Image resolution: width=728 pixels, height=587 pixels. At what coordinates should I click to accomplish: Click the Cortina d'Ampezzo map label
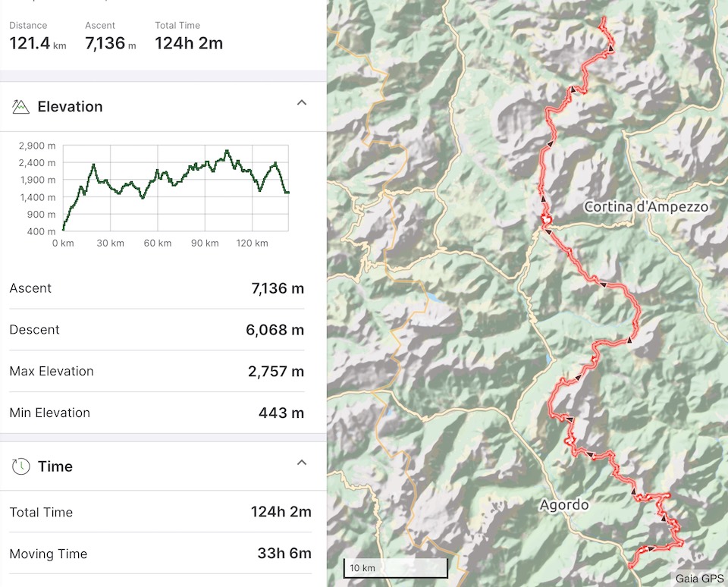646,206
